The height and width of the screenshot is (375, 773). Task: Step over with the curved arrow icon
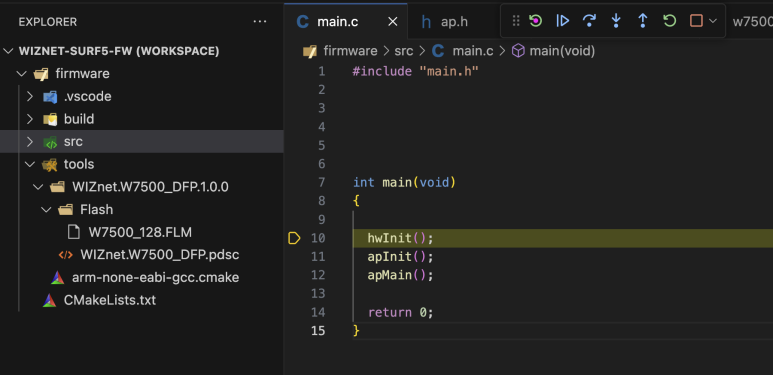point(589,21)
